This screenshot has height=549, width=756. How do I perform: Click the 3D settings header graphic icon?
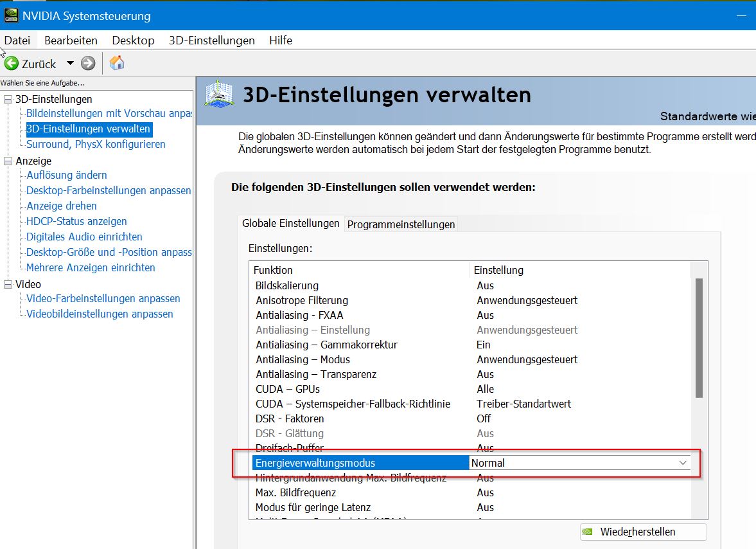[219, 94]
